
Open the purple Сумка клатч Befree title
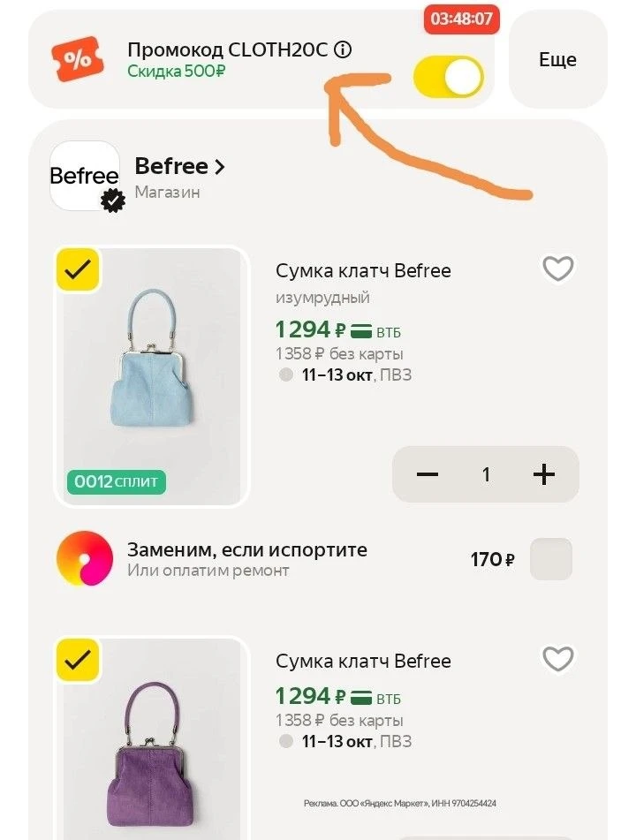click(x=363, y=661)
